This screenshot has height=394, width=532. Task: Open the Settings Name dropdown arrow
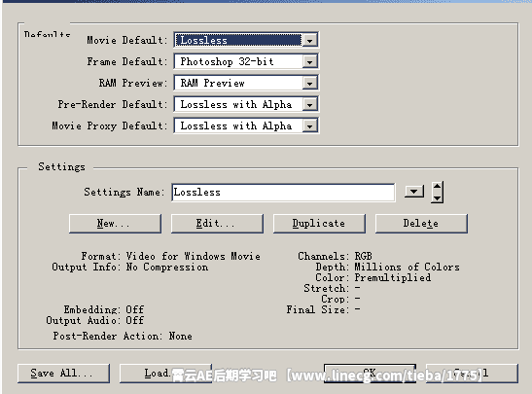coord(414,192)
